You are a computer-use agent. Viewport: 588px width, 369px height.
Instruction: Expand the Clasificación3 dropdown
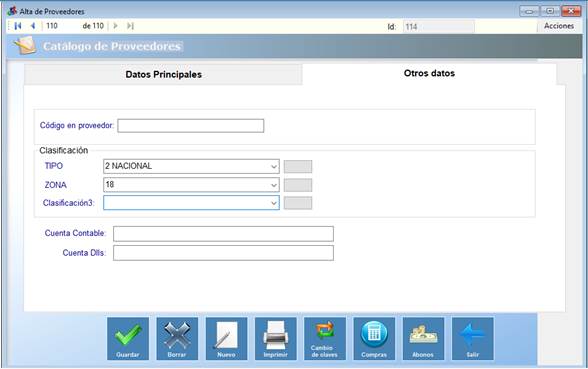[x=274, y=203]
